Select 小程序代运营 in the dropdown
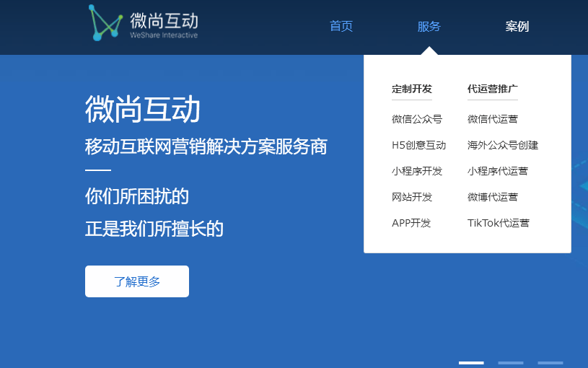This screenshot has width=588, height=368. point(498,171)
